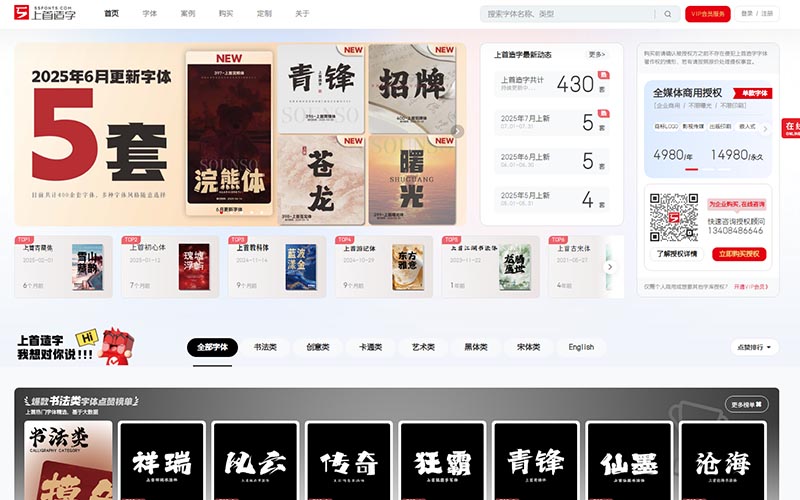Open the TOP3 上首教科体 card
The height and width of the screenshot is (500, 800).
pyautogui.click(x=277, y=267)
